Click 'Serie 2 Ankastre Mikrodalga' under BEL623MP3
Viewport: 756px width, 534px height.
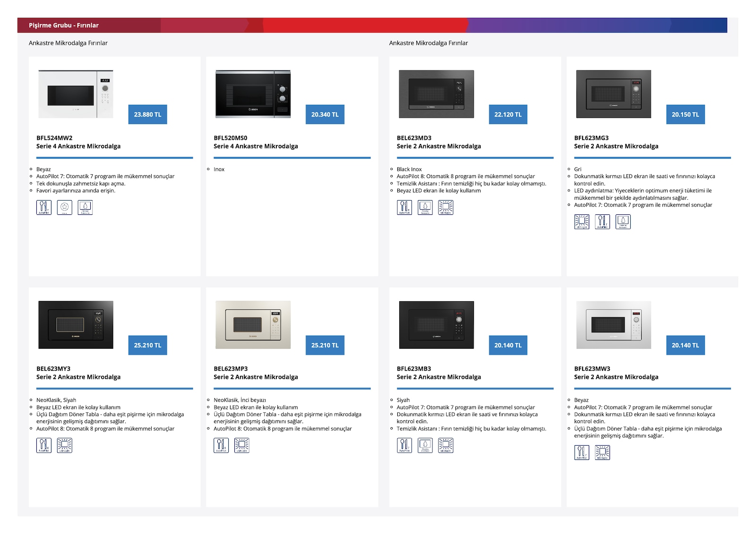click(256, 377)
